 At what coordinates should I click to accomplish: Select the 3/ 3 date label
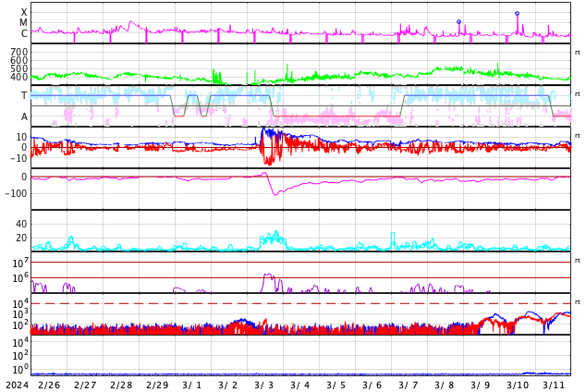tap(263, 385)
